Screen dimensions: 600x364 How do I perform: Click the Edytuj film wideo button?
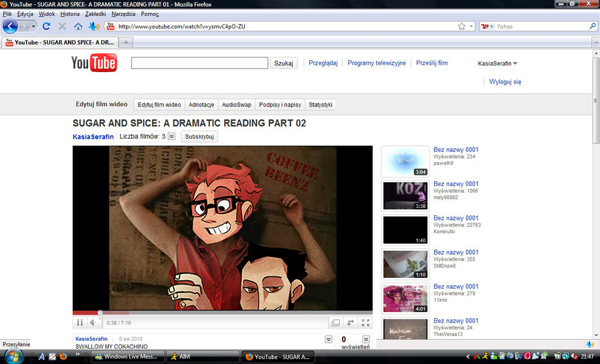click(x=159, y=105)
